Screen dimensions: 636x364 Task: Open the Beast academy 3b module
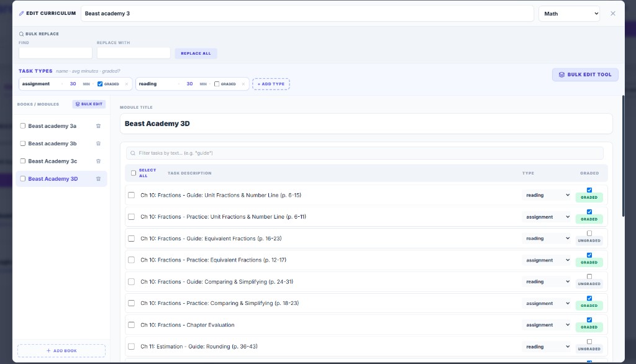[x=52, y=143]
